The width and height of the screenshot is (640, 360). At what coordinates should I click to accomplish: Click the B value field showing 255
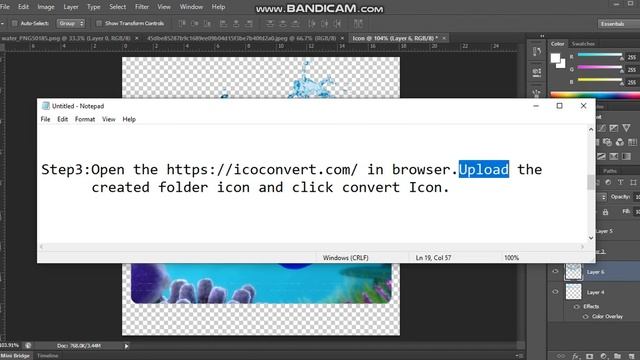coord(632,82)
